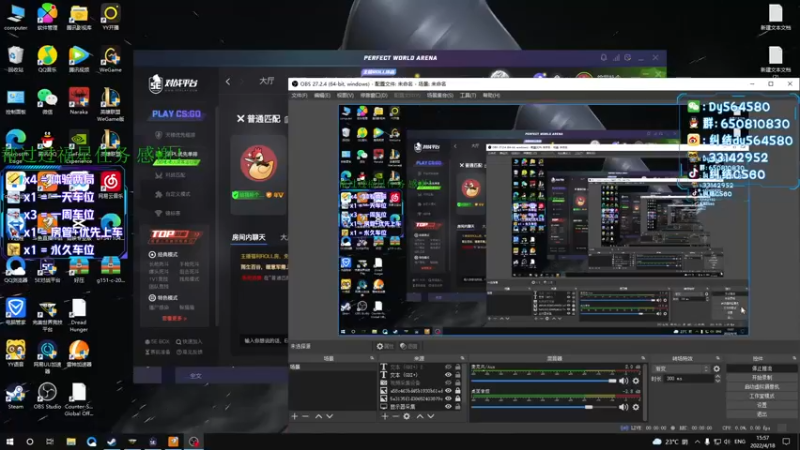The image size is (800, 450).
Task: Open OBS View menu
Action: pos(345,95)
